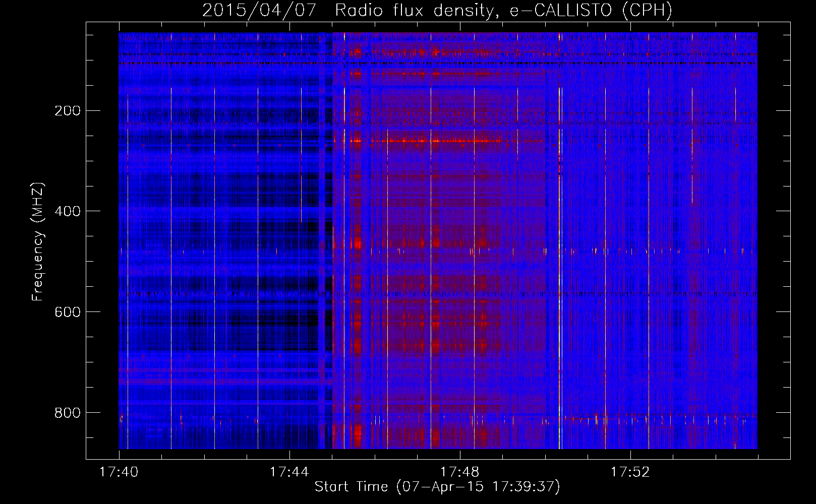
Task: Click the 17:52 time tick label
Action: coord(630,472)
